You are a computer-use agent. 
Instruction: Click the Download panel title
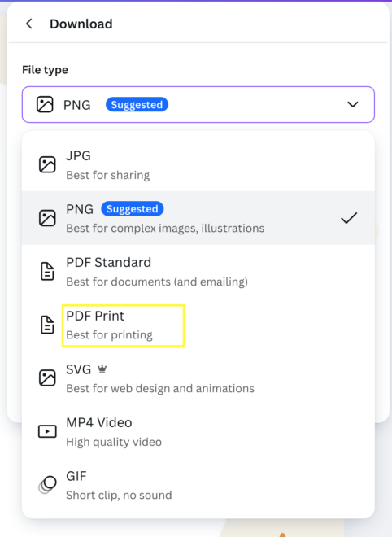tap(81, 24)
